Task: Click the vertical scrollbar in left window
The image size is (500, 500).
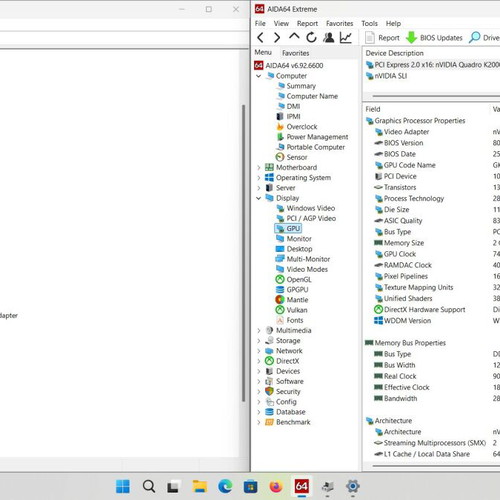Action: coord(244,253)
